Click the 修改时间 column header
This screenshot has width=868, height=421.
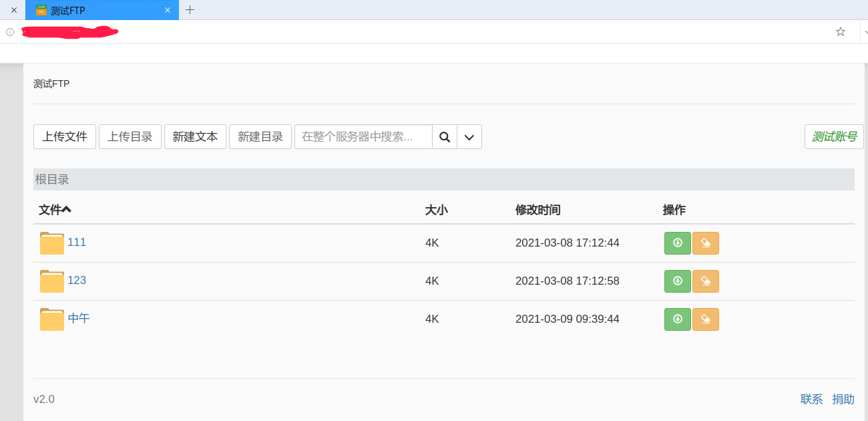tap(537, 210)
